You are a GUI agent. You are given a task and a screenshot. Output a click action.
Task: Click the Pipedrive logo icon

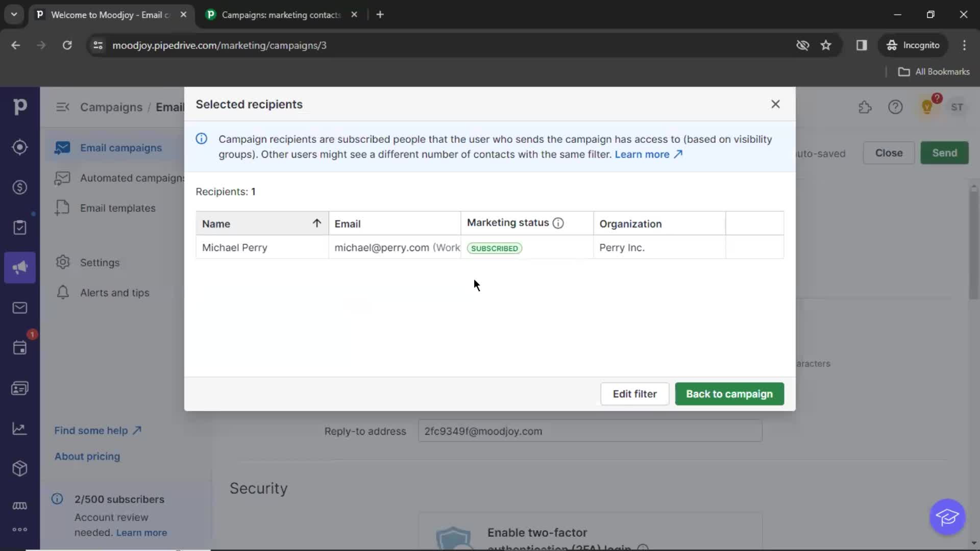(x=20, y=107)
